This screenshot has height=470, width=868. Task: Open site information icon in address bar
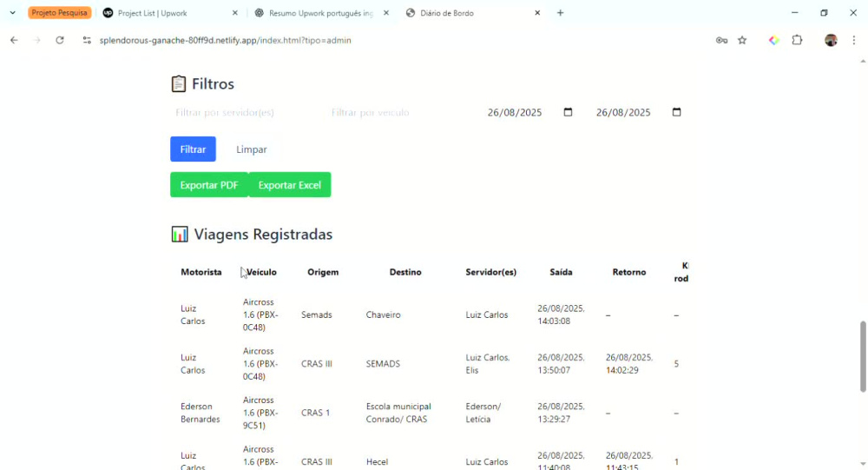pyautogui.click(x=87, y=40)
